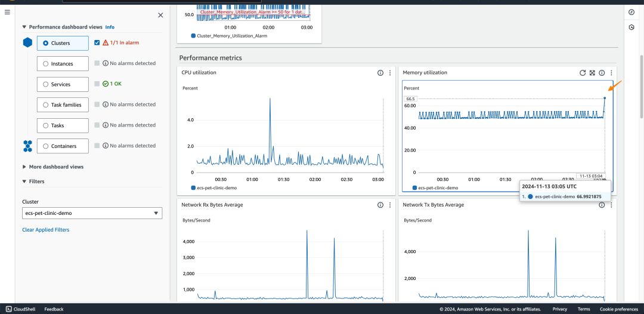Viewport: 644px width, 314px height.
Task: Collapse the Filters section
Action: [x=24, y=181]
